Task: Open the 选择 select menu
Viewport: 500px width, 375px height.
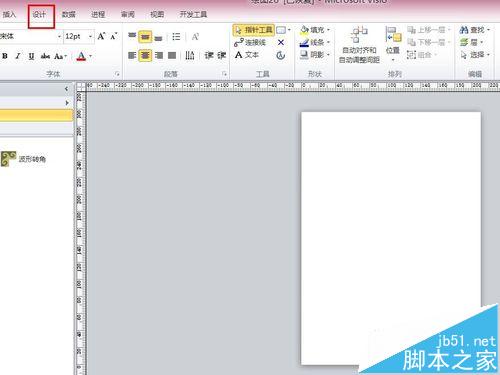Action: [474, 54]
